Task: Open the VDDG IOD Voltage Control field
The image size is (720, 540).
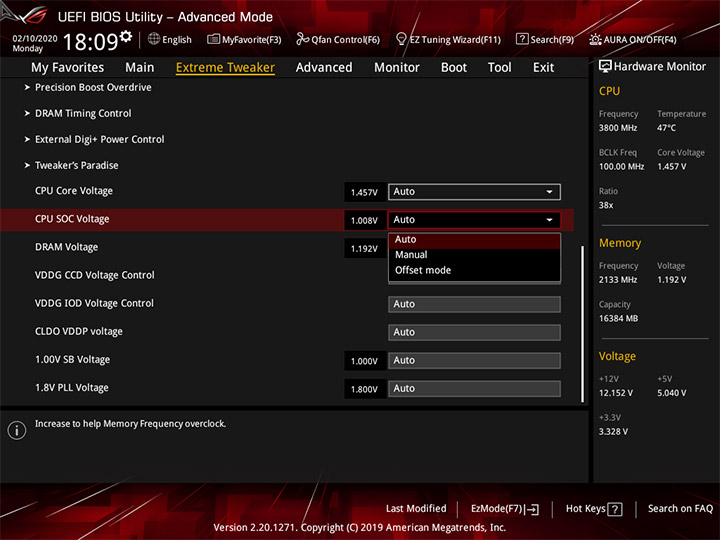Action: (474, 304)
